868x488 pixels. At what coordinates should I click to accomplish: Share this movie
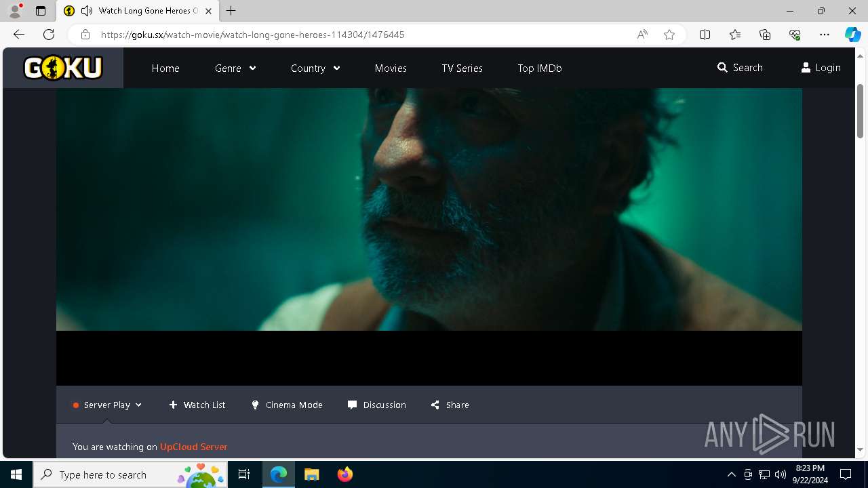450,405
